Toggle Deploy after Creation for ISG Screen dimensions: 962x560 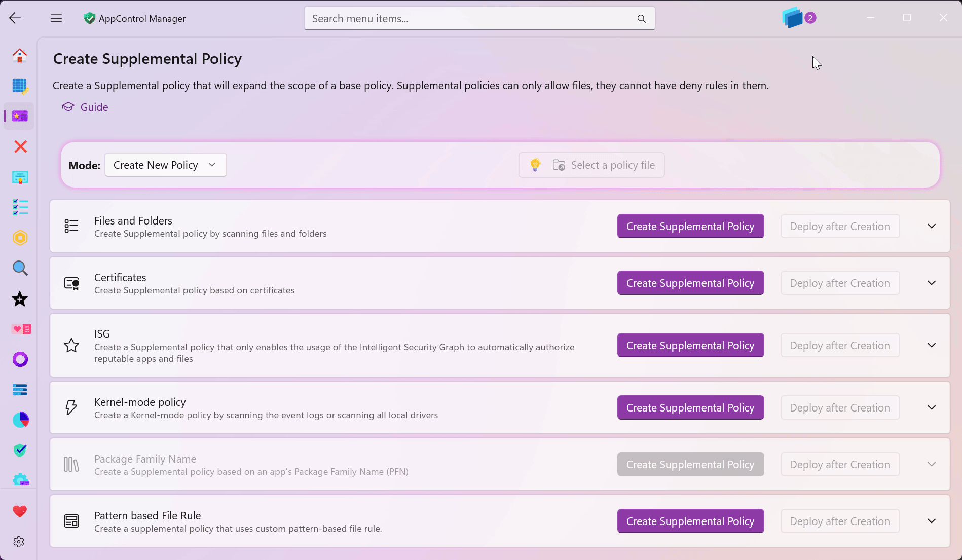click(840, 345)
